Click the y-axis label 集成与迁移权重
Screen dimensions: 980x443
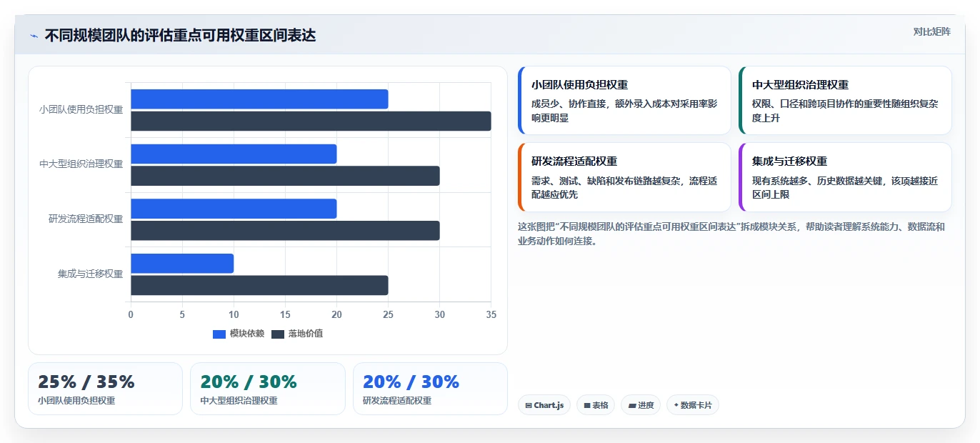point(90,274)
